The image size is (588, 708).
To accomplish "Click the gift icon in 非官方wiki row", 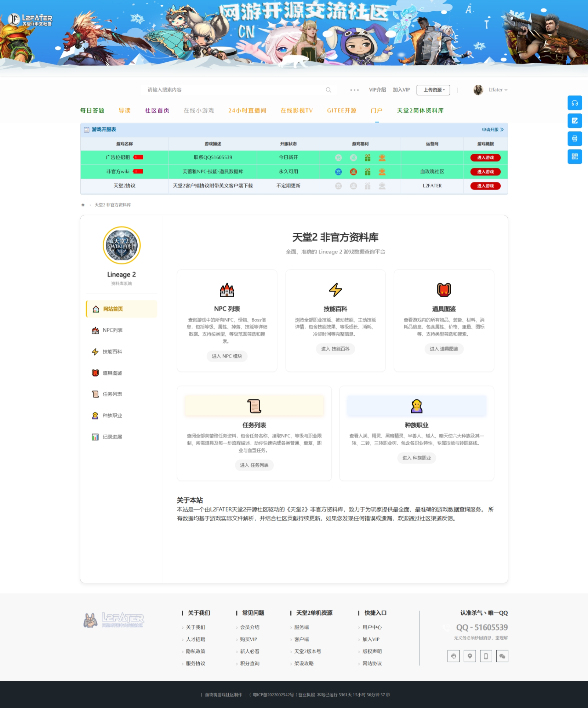I will (367, 172).
